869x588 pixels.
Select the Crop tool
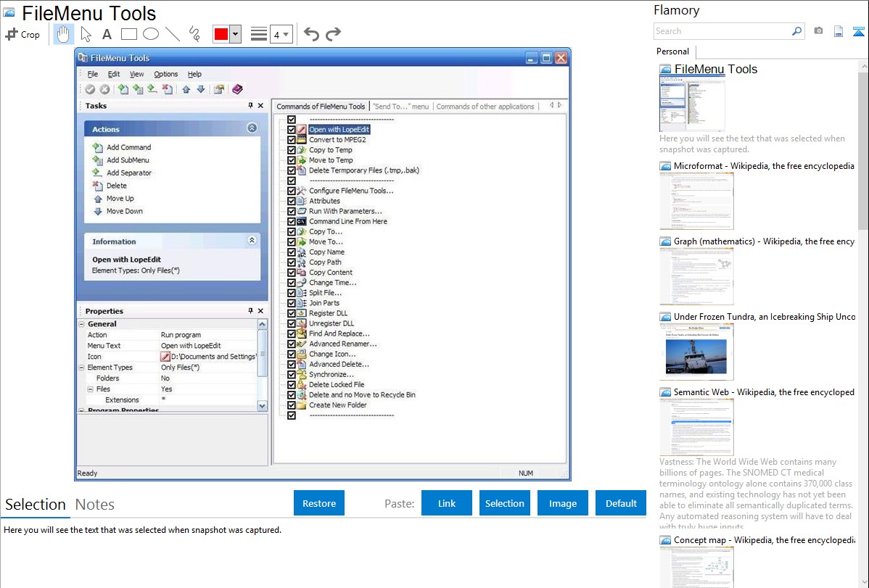22,34
